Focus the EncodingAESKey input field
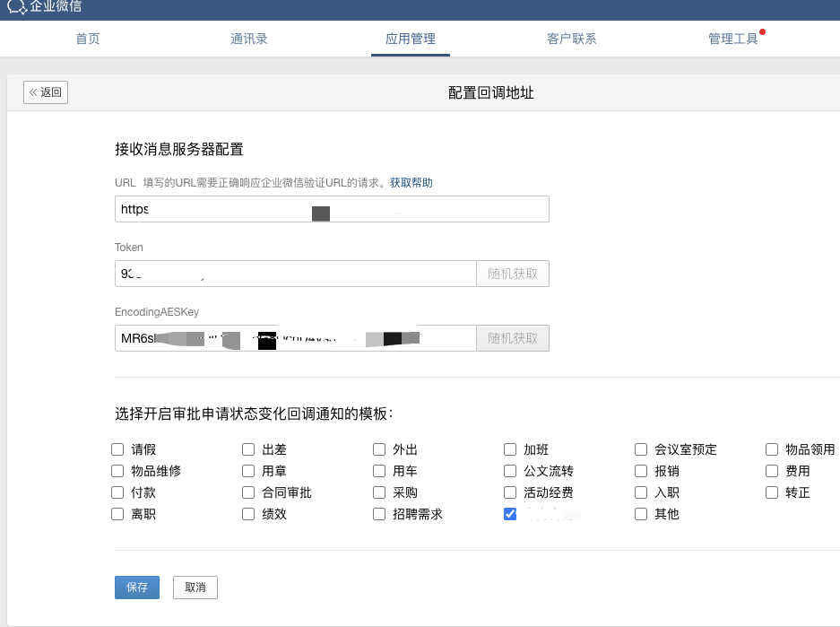Screen dimensions: 840x627 pos(296,338)
